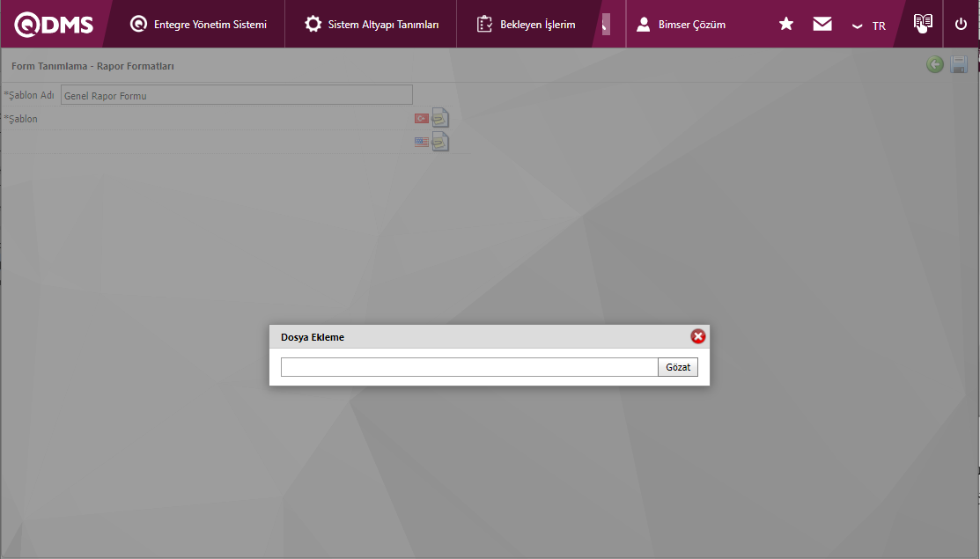Viewport: 980px width, 559px height.
Task: Click the power logout icon
Action: [x=962, y=25]
